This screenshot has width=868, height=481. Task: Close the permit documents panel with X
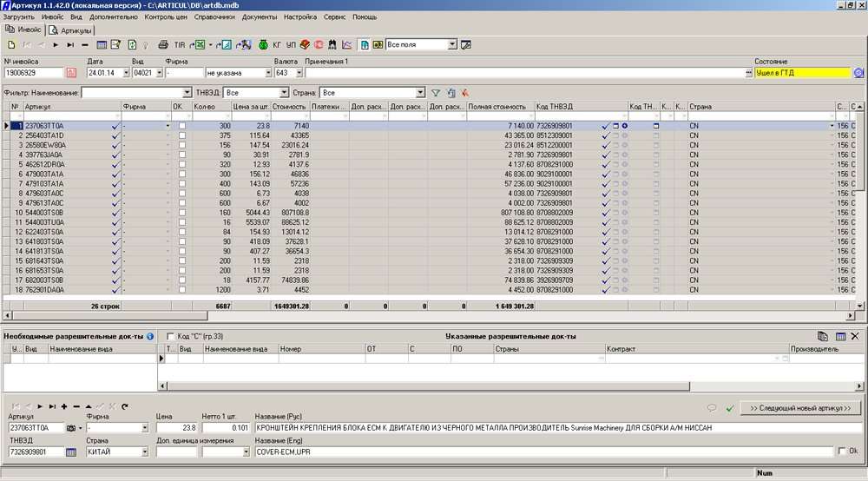click(855, 336)
